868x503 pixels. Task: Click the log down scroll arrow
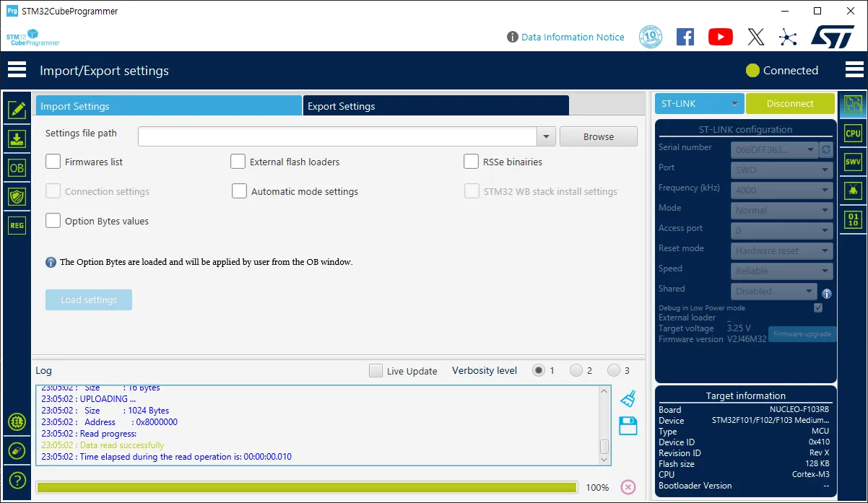[x=604, y=460]
